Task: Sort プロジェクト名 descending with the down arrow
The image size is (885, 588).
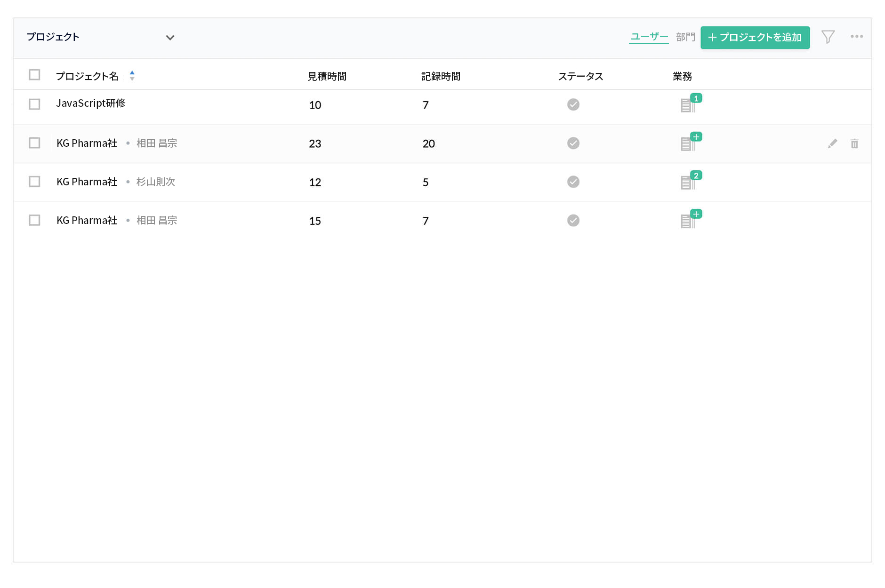Action: (x=132, y=79)
